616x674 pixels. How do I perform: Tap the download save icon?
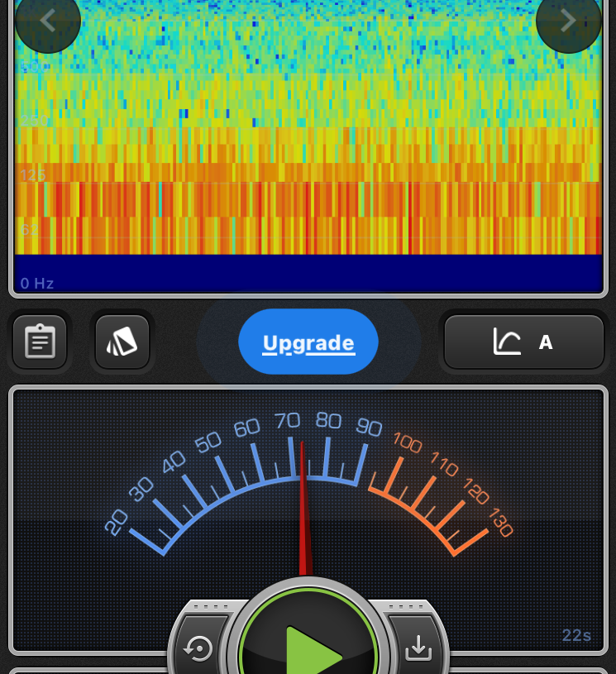(x=418, y=649)
